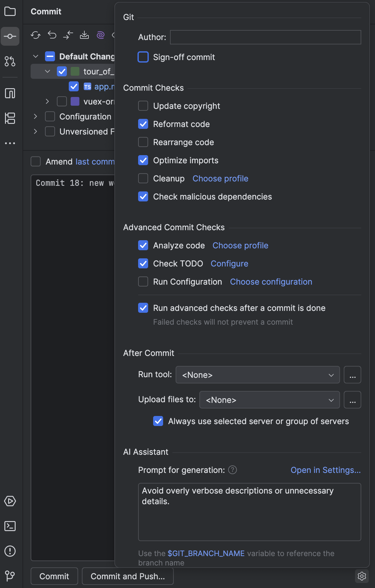Click Commit and Push button

pos(128,576)
